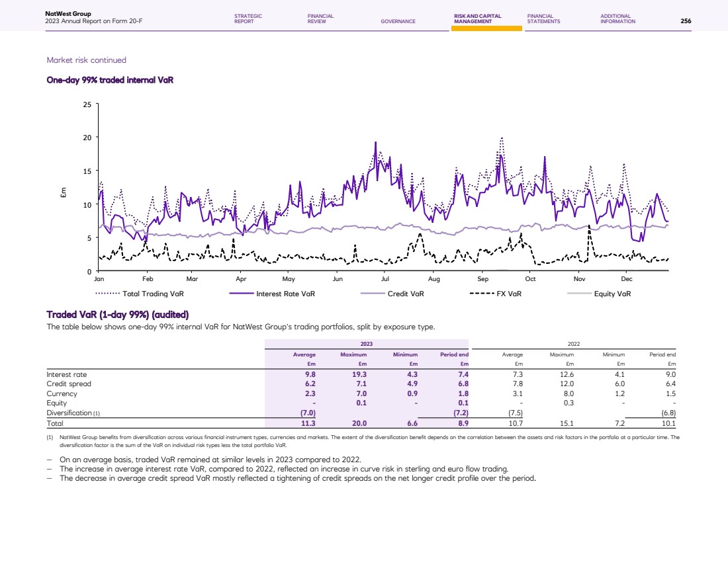Select the 2023 table column group header
728x572 pixels.
pyautogui.click(x=366, y=344)
